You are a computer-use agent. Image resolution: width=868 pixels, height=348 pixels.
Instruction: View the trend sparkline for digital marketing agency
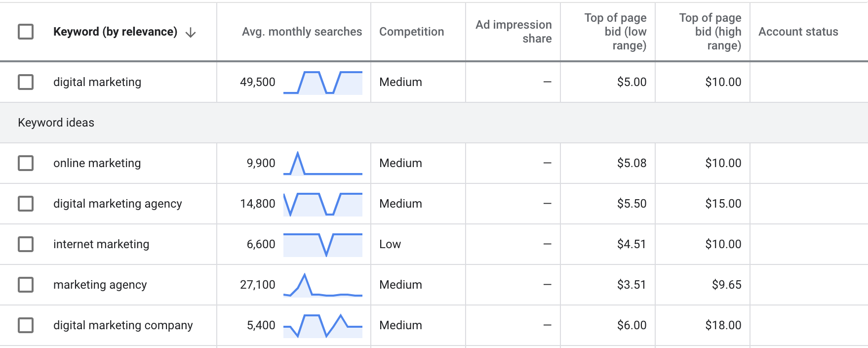point(323,204)
